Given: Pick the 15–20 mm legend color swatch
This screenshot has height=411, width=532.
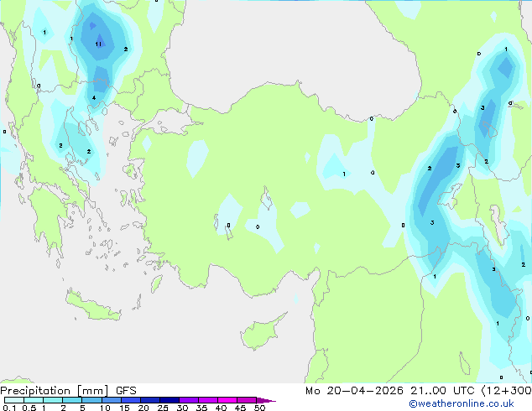Looking at the screenshot, I should coord(131,400).
